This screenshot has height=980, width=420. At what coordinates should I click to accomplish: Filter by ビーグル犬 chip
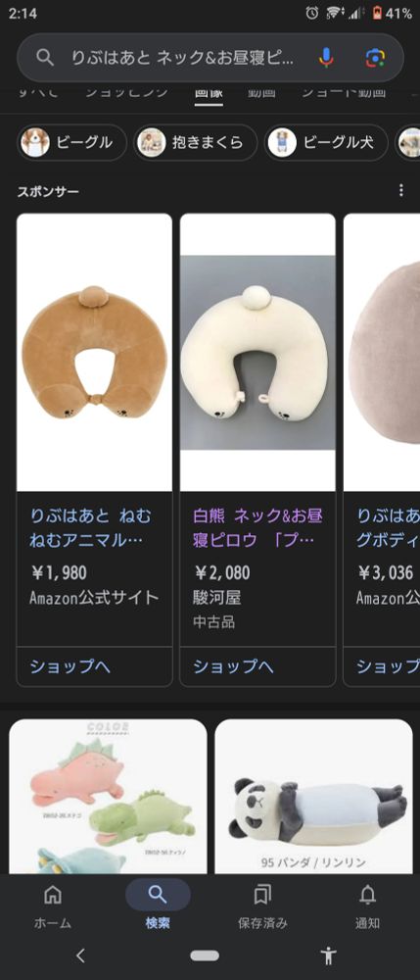coord(326,142)
